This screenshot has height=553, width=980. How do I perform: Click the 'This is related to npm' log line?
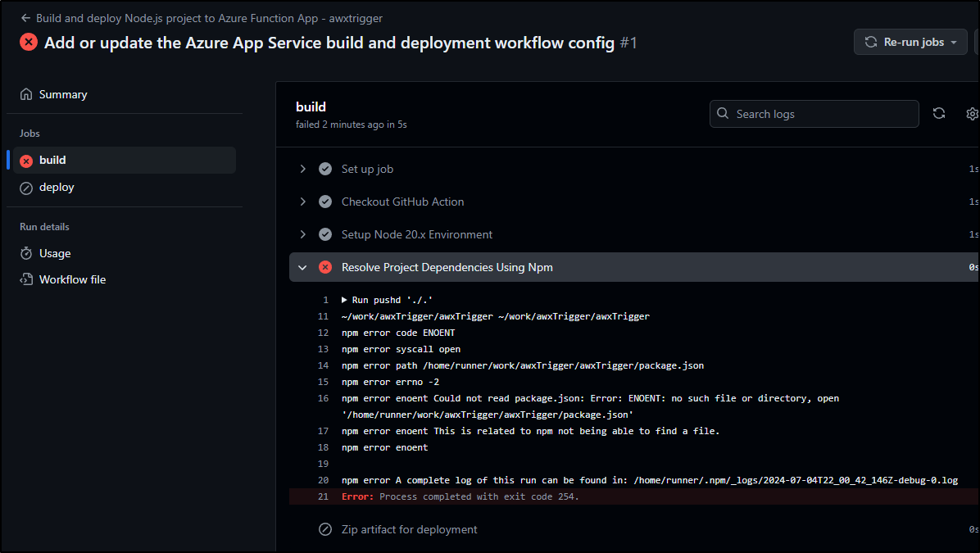530,431
